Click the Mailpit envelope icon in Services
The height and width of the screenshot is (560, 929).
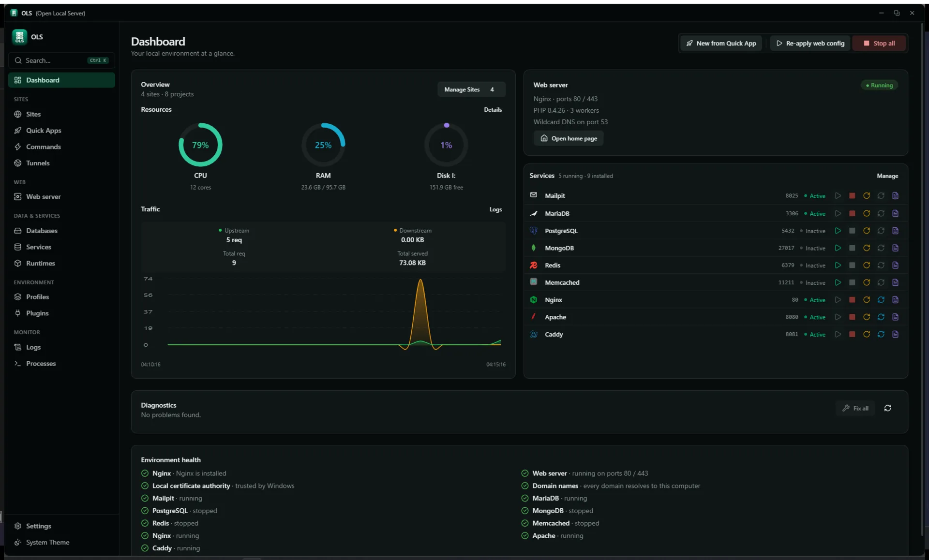[534, 195]
